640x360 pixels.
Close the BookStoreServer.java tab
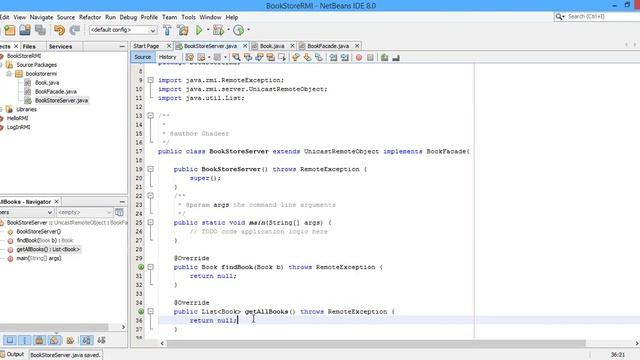[x=245, y=46]
